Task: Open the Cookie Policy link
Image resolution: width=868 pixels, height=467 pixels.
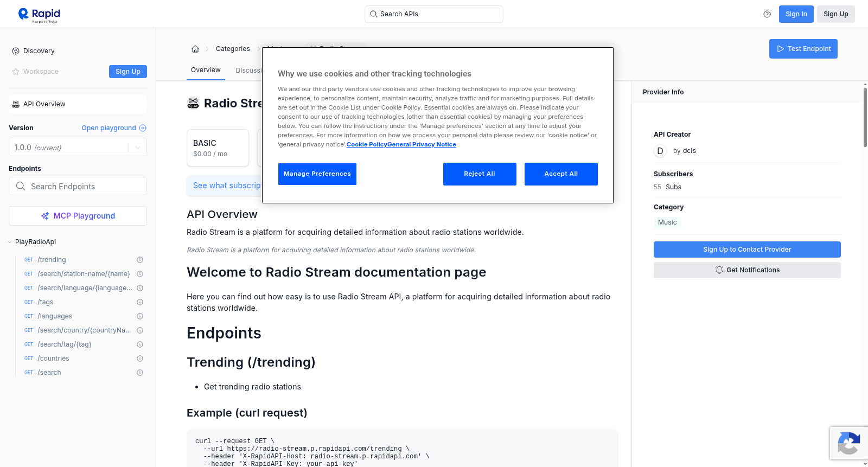Action: pyautogui.click(x=367, y=144)
